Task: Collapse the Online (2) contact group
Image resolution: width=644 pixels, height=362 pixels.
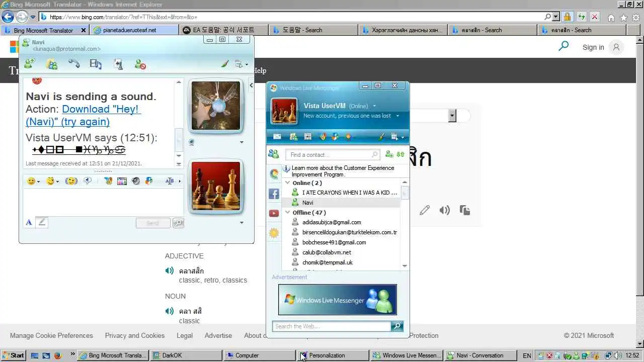Action: pyautogui.click(x=288, y=183)
